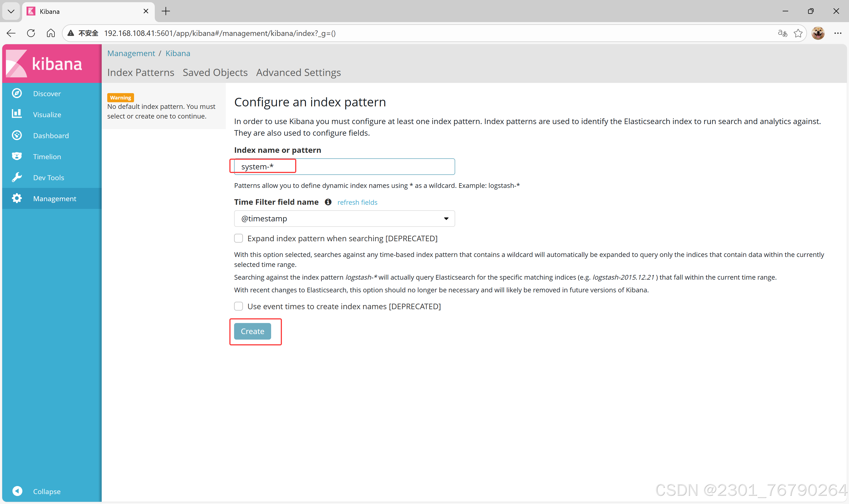Focus the index name or pattern field
Viewport: 849px width, 504px height.
[x=344, y=167]
